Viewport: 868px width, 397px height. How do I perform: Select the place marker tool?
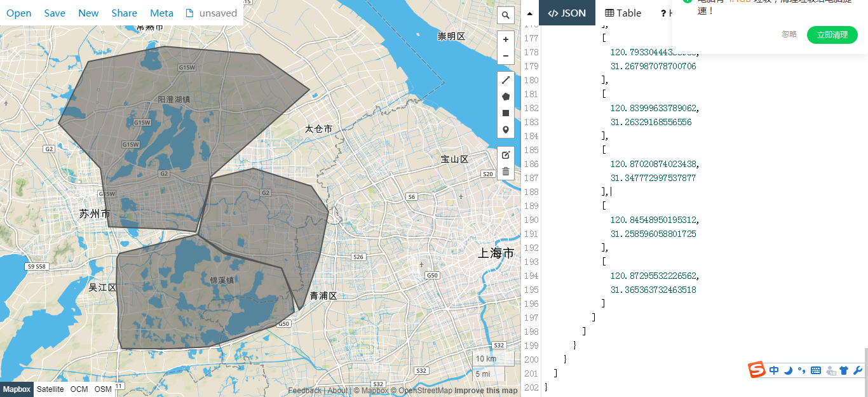click(x=505, y=129)
